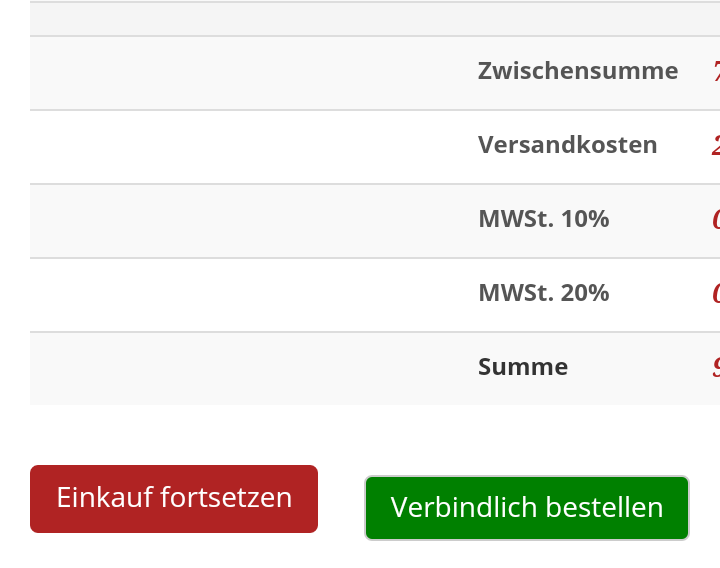Image resolution: width=720 pixels, height=568 pixels.
Task: Click the red Zwischensumme amount value
Action: point(715,71)
